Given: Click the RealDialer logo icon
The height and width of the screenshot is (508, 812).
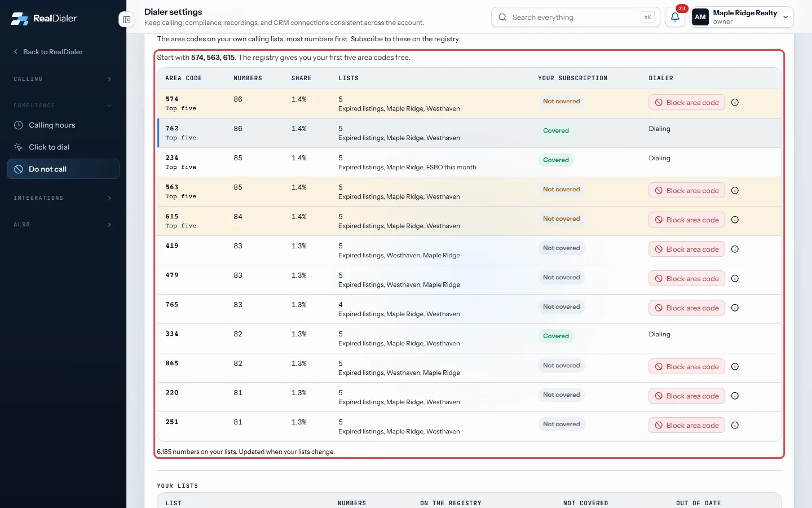Looking at the screenshot, I should tap(19, 19).
